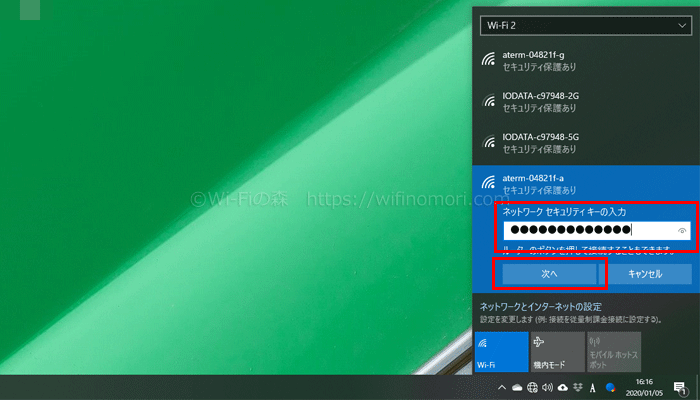Click the aterm-04821f-a network name

[533, 179]
